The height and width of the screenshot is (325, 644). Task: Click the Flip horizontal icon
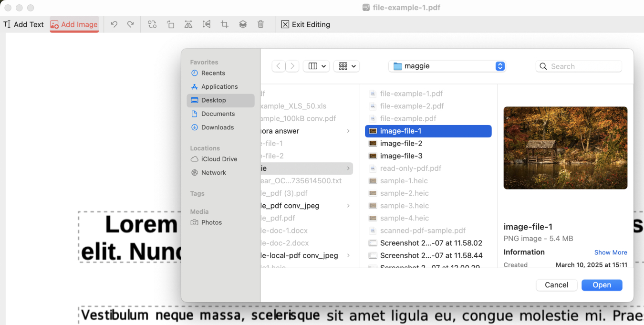pyautogui.click(x=188, y=24)
